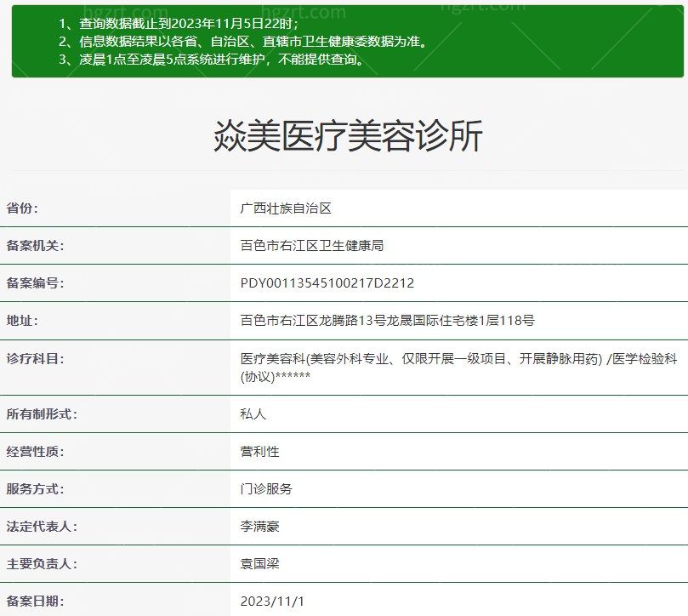Image resolution: width=688 pixels, height=616 pixels.
Task: Click the 经营性质 label
Action: (36, 451)
